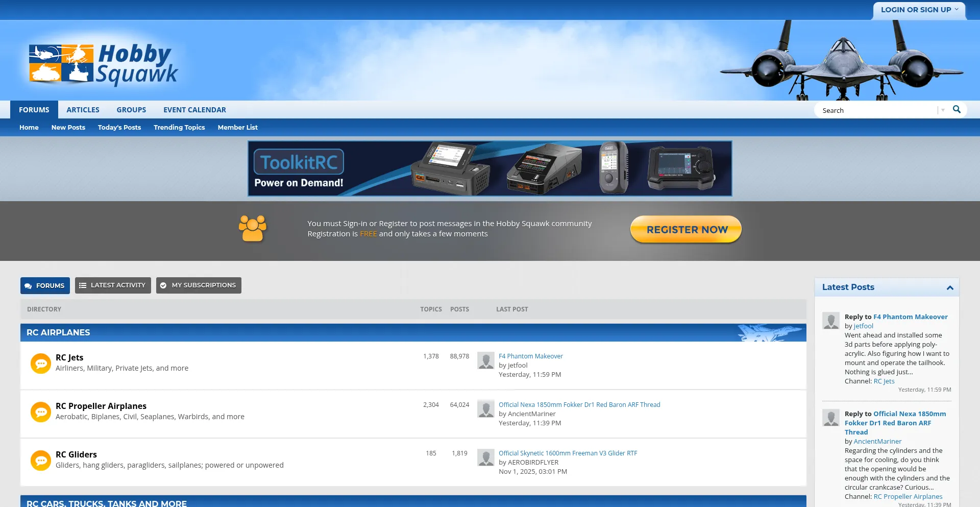980x507 pixels.
Task: Click AEROBIRDFLYER's avatar in RC Gliders row
Action: click(x=485, y=457)
